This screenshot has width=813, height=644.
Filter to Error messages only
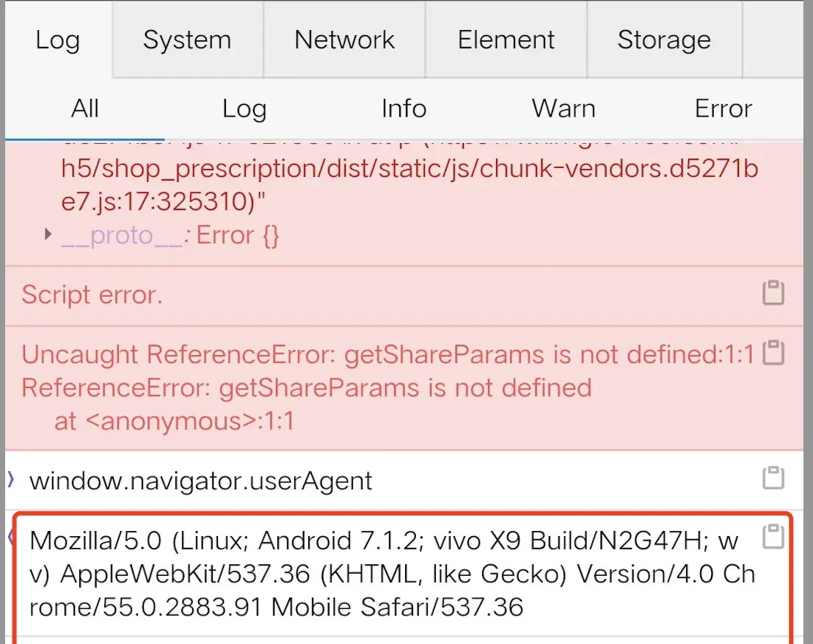pyautogui.click(x=723, y=109)
